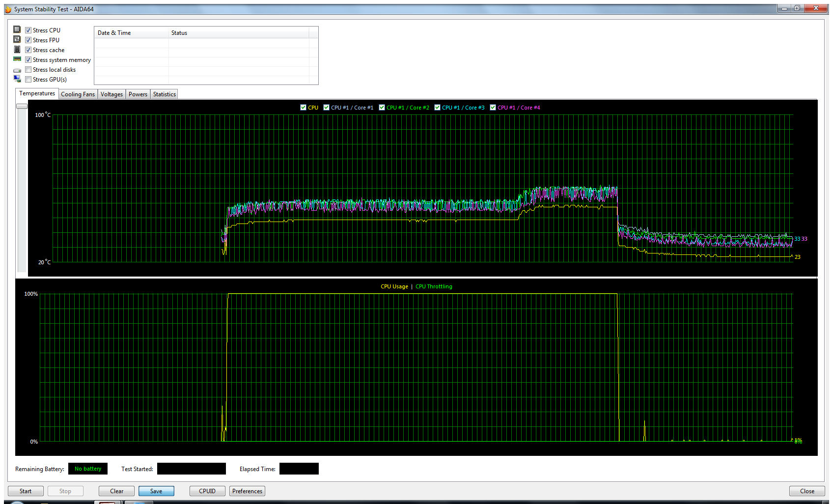Screen dimensions: 833x504
Task: Click the Status column header
Action: point(239,33)
